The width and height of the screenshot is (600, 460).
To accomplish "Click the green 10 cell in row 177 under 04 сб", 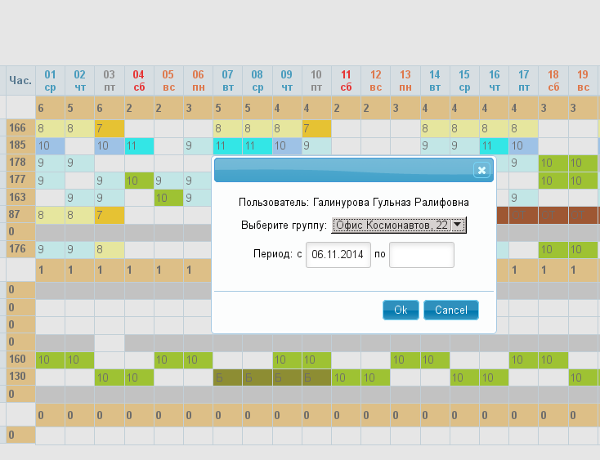I will tap(138, 180).
